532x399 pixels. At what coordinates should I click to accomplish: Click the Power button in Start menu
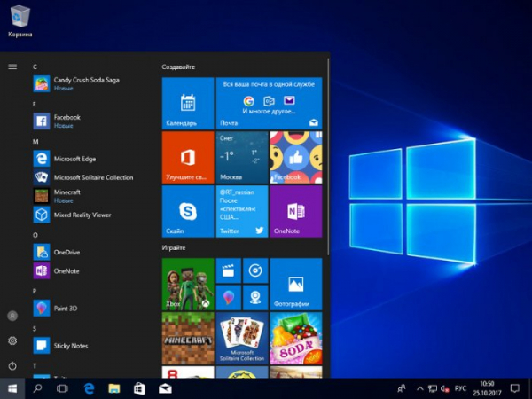12,365
